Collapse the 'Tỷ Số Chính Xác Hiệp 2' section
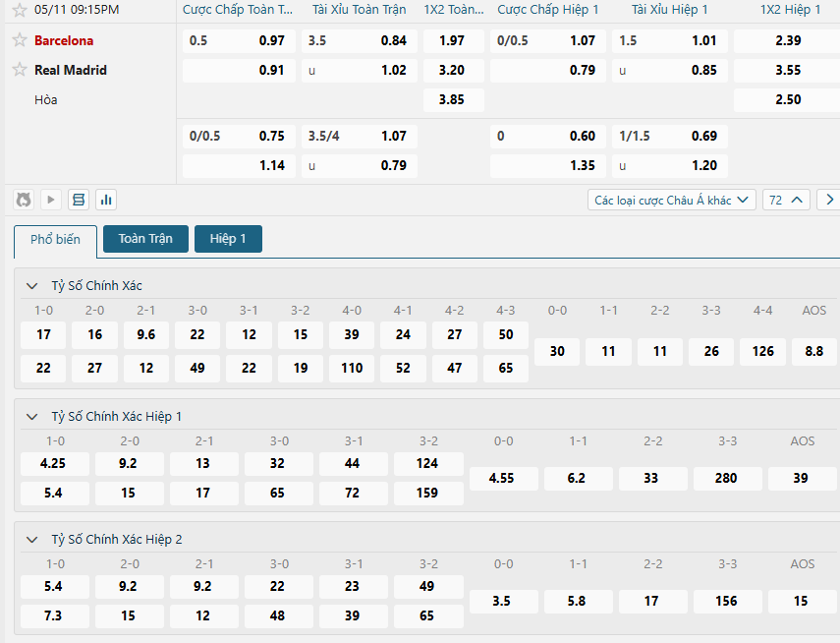Image resolution: width=840 pixels, height=643 pixels. coord(31,540)
